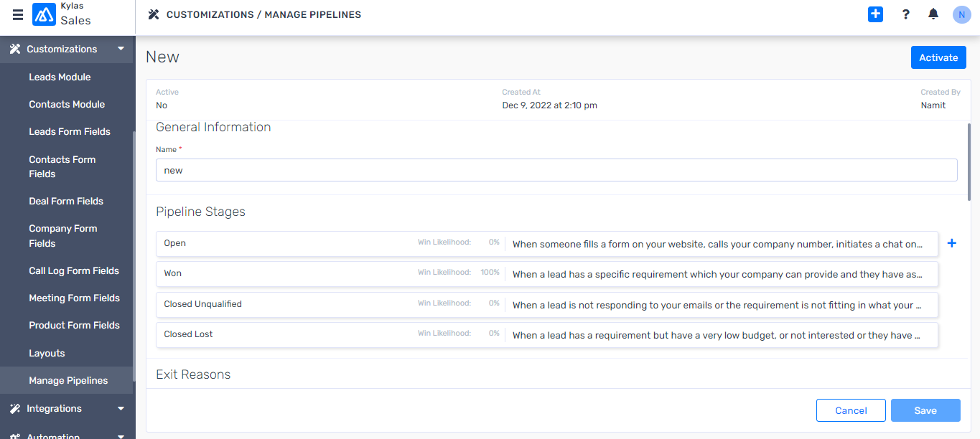Go to Company Form Fields
The image size is (980, 439).
pos(62,235)
